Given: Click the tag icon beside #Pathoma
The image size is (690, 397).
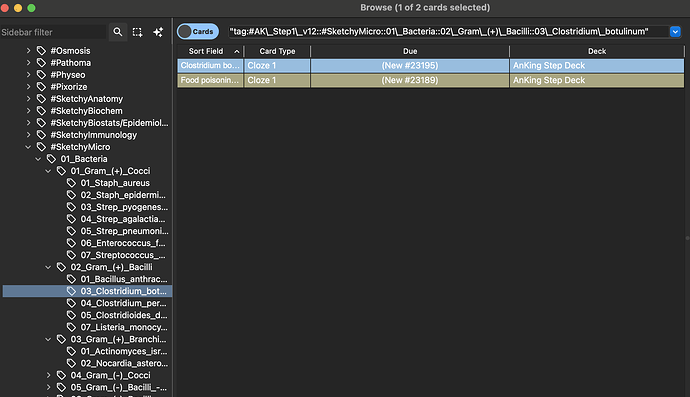Looking at the screenshot, I should click(x=41, y=62).
